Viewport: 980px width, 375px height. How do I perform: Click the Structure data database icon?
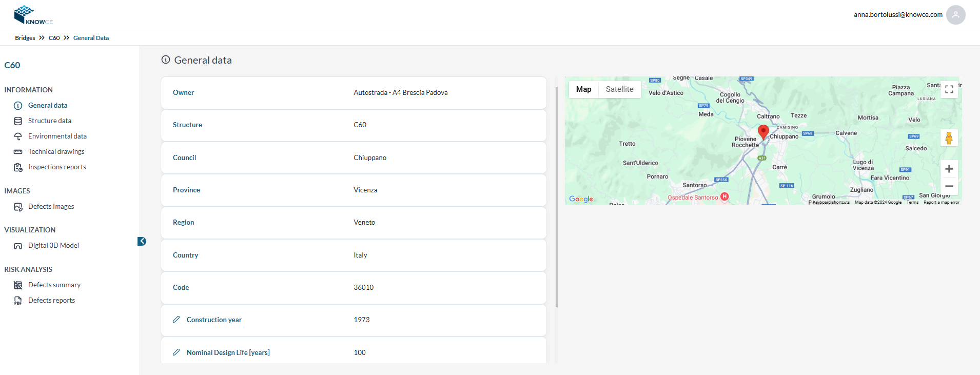pos(18,121)
